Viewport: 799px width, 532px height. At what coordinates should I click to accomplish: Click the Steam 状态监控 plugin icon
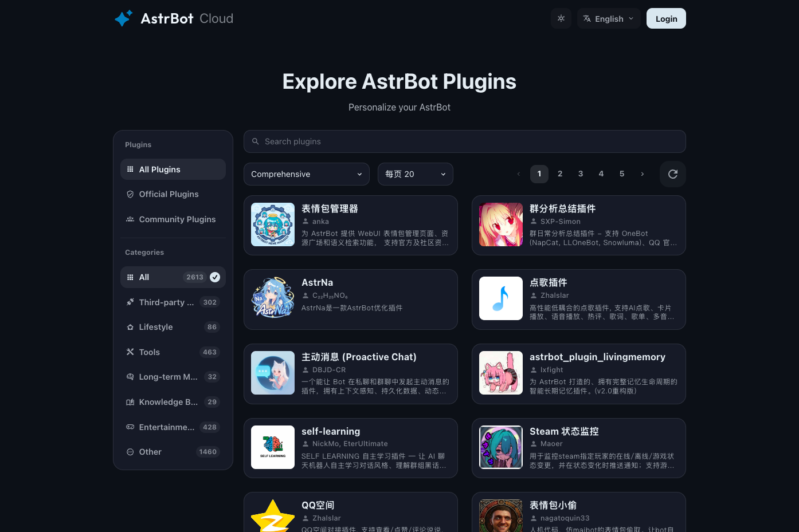coord(501,447)
